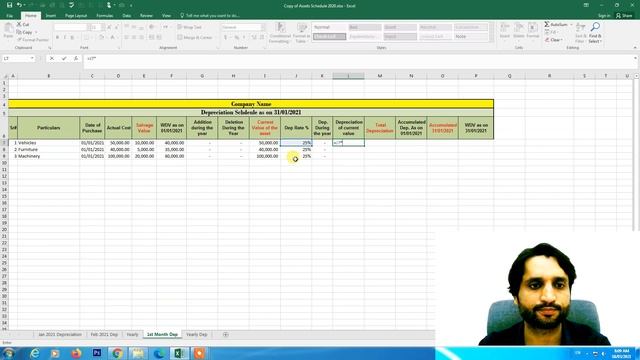Click the Clear eraser button

tap(553, 40)
